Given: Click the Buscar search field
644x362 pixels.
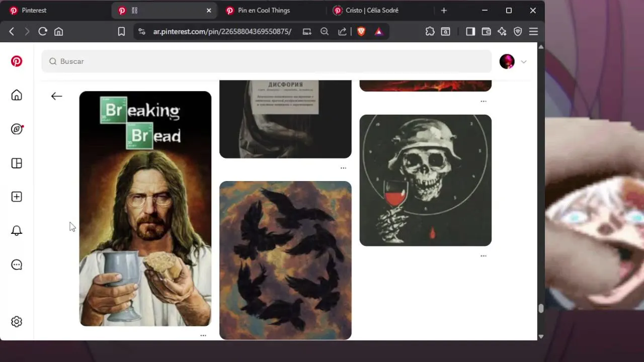Looking at the screenshot, I should point(266,61).
